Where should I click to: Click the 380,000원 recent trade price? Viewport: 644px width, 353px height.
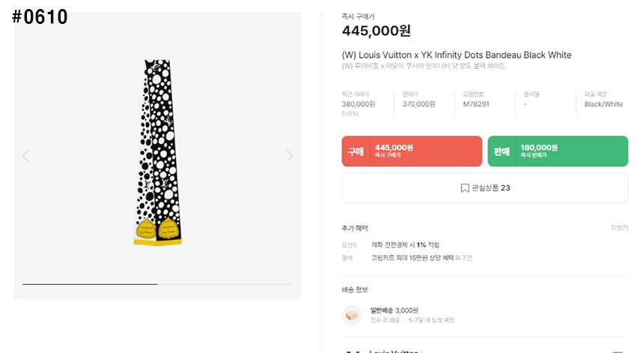click(x=359, y=104)
